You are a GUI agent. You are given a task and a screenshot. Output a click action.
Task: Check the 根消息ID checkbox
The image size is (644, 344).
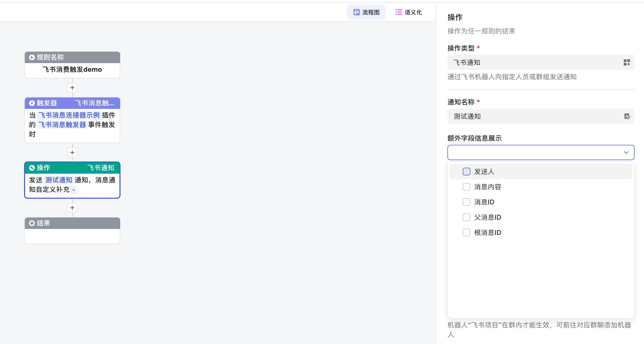(466, 233)
